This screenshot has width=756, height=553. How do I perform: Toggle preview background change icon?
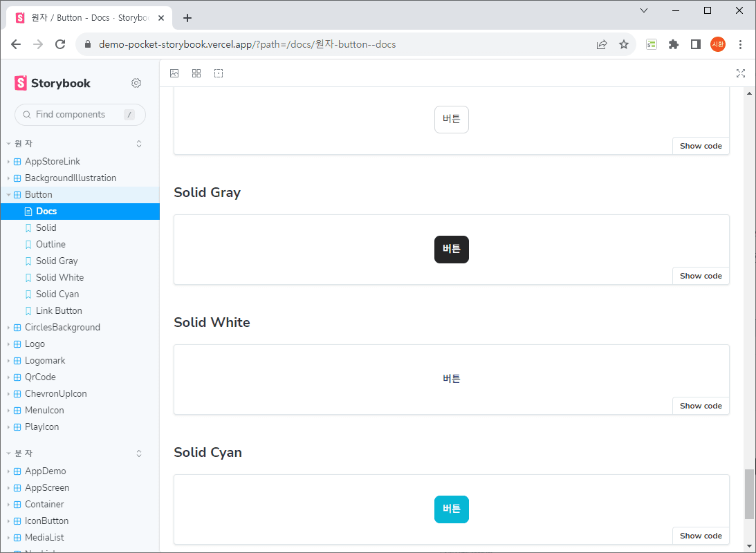[174, 73]
